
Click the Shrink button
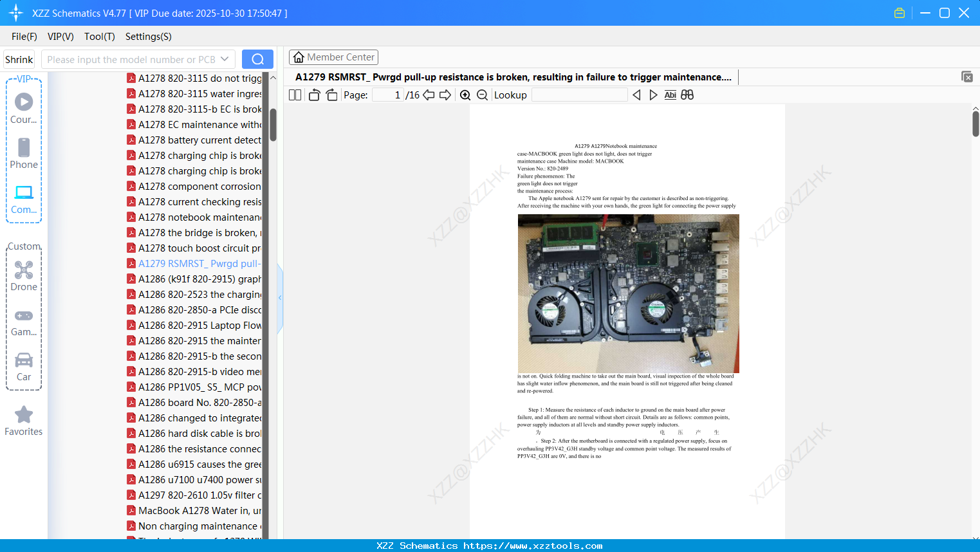19,59
